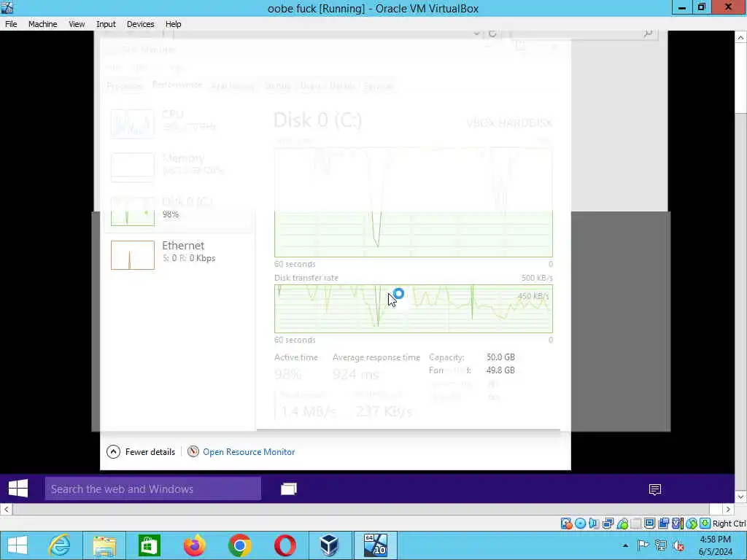Click the network adapters status icon

[608, 524]
